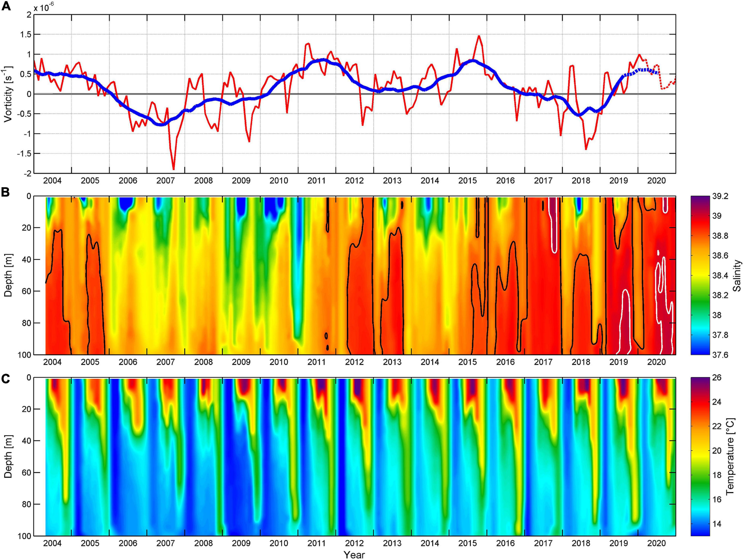Click panel label C
This screenshot has height=560, width=745.
6,379
